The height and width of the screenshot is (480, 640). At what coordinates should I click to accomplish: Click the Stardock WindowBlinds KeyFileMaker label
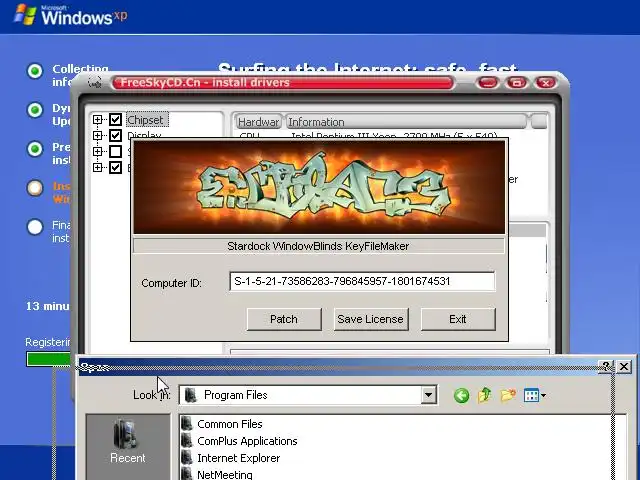[318, 246]
